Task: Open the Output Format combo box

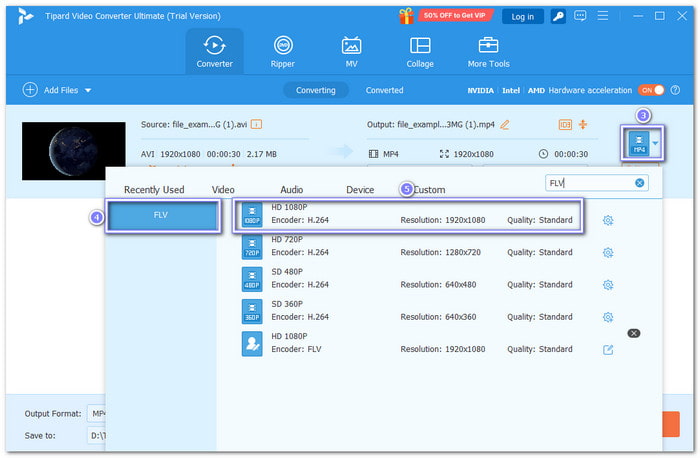Action: (x=96, y=413)
